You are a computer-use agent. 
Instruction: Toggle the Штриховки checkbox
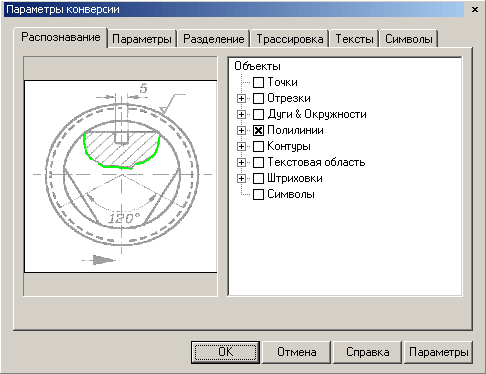pos(258,178)
